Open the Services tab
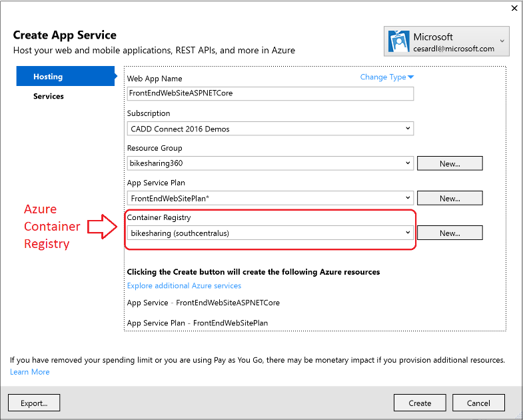 click(x=49, y=96)
